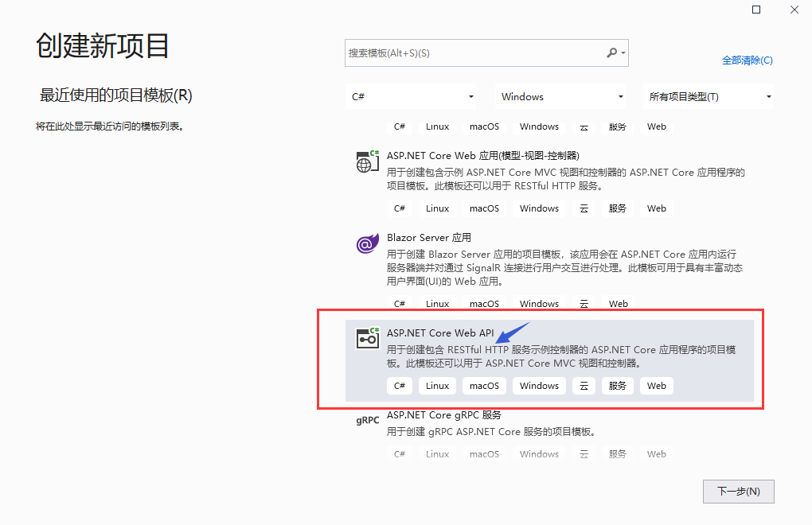Screen dimensions: 812x525
Task: Click the search magnifier icon
Action: [x=611, y=52]
